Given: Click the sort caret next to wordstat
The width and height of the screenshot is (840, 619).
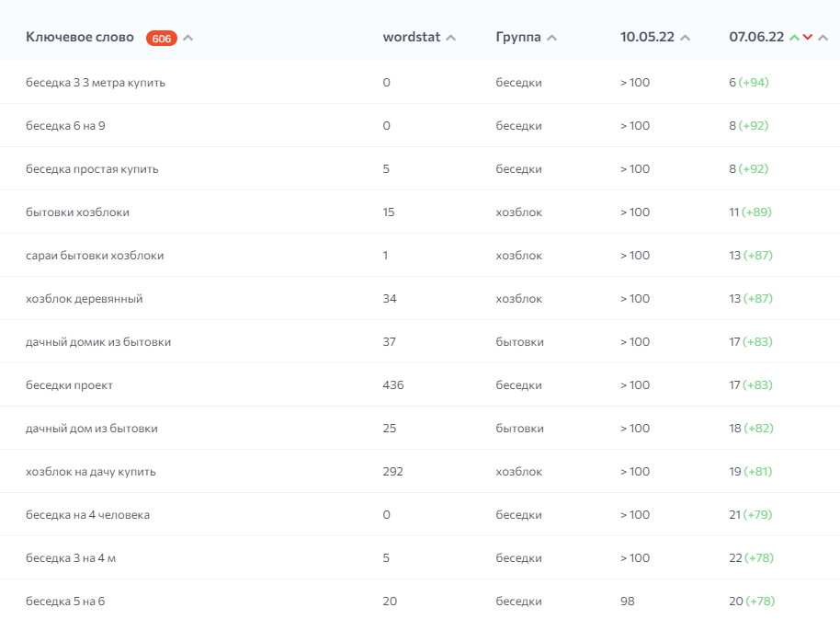Looking at the screenshot, I should coord(450,38).
